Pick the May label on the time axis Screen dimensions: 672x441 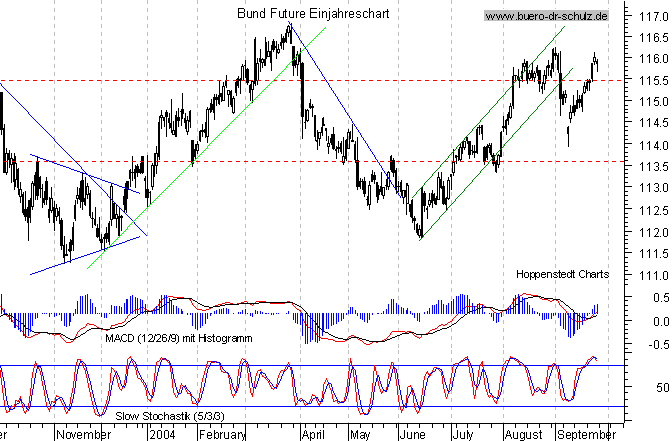(x=360, y=435)
